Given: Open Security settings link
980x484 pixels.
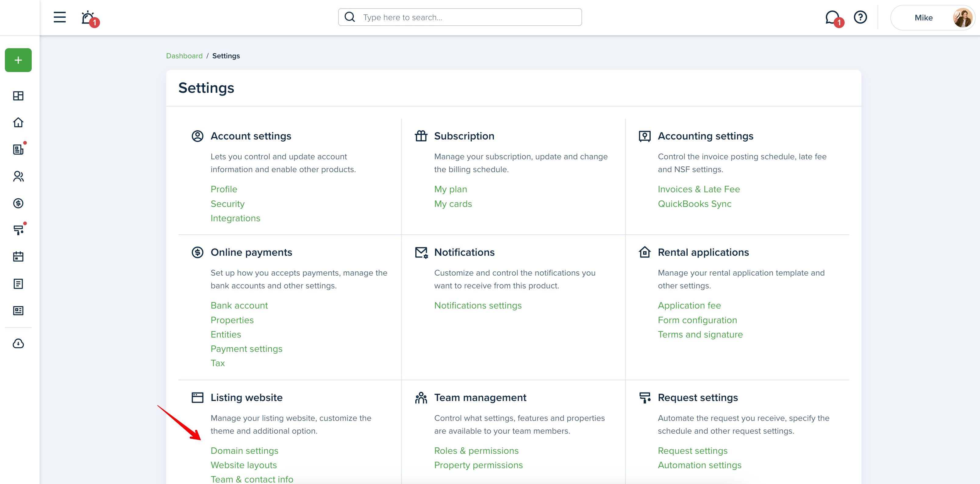Looking at the screenshot, I should pos(227,204).
